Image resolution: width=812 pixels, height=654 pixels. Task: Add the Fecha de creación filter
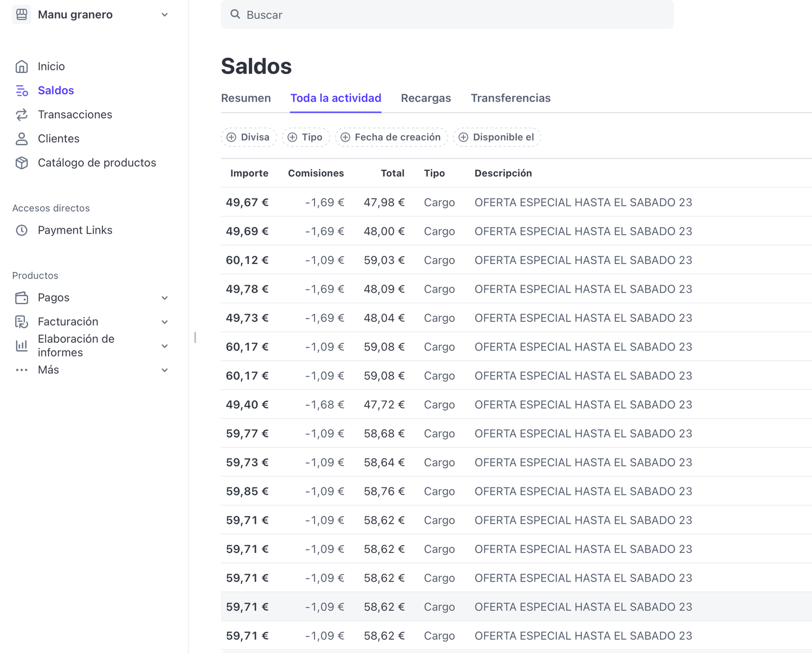pos(391,137)
